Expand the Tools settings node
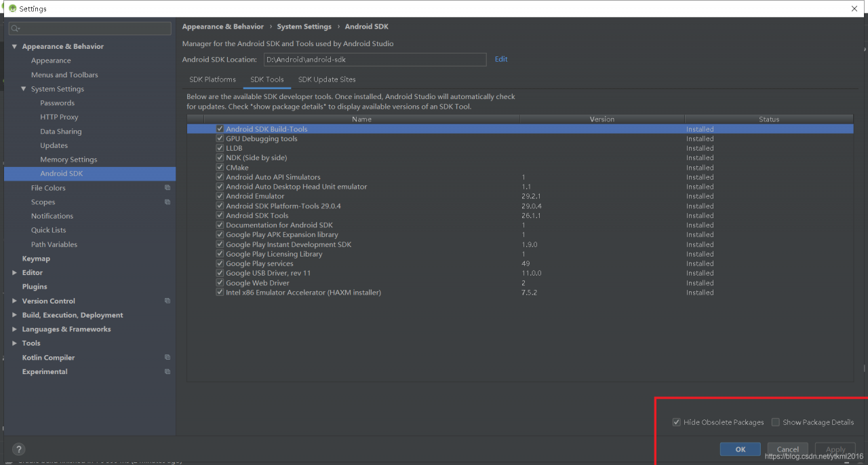The width and height of the screenshot is (868, 465). coord(15,343)
